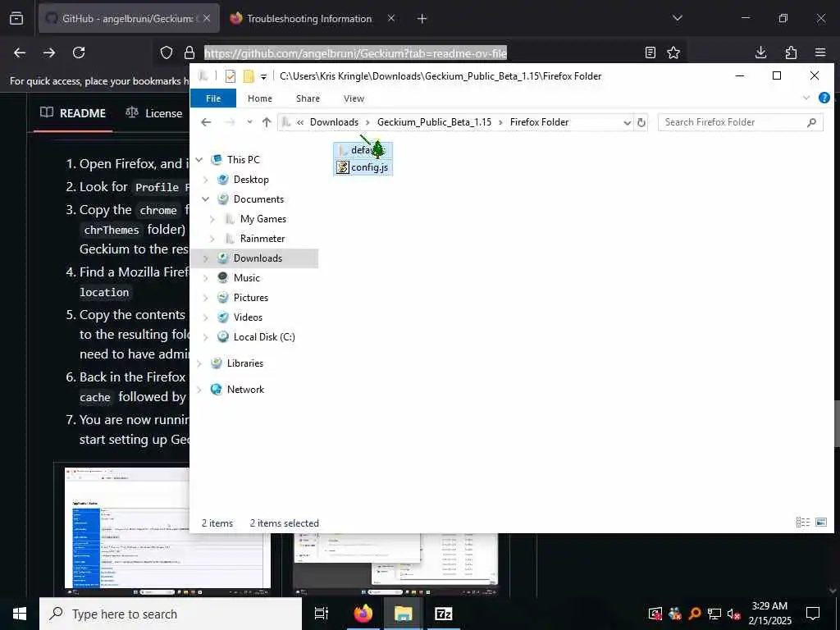This screenshot has height=630, width=840.
Task: Go back in File Explorer
Action: tap(206, 122)
